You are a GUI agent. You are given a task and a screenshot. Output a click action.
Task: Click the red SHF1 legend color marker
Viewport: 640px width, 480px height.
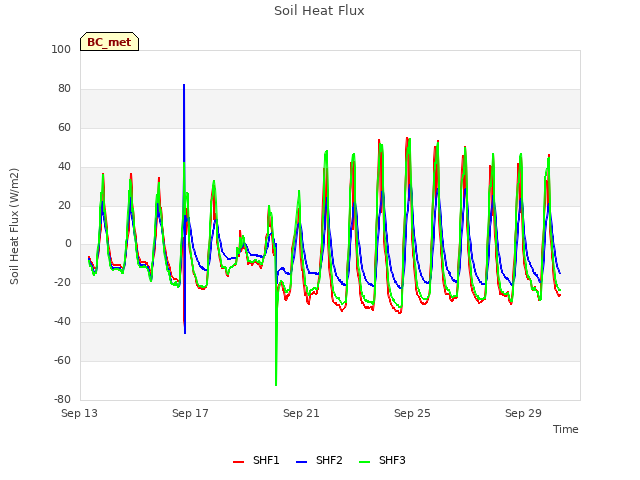238,462
